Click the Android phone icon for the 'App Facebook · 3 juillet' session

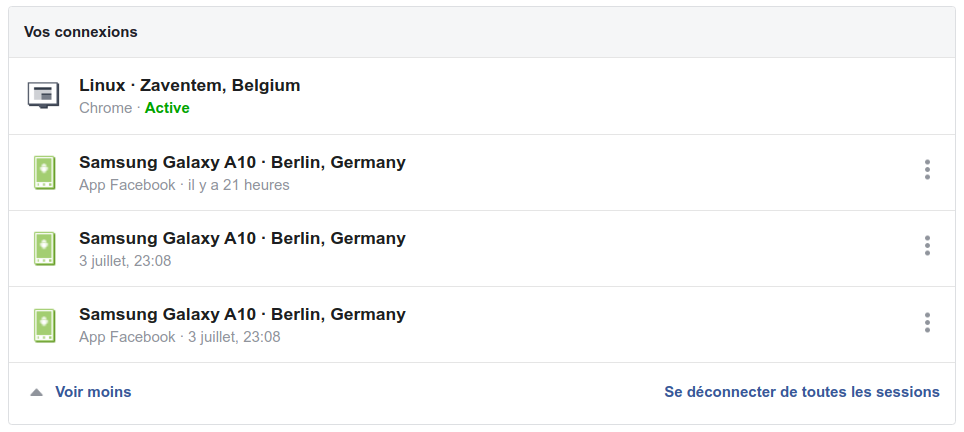pyautogui.click(x=44, y=326)
